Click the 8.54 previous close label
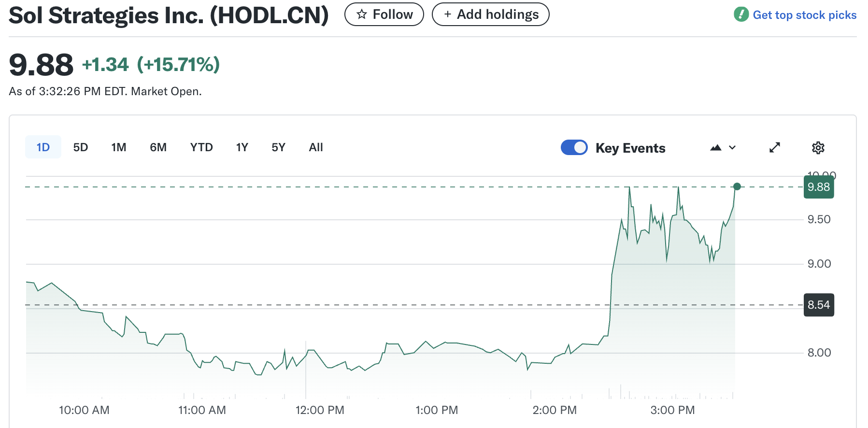 [x=818, y=305]
